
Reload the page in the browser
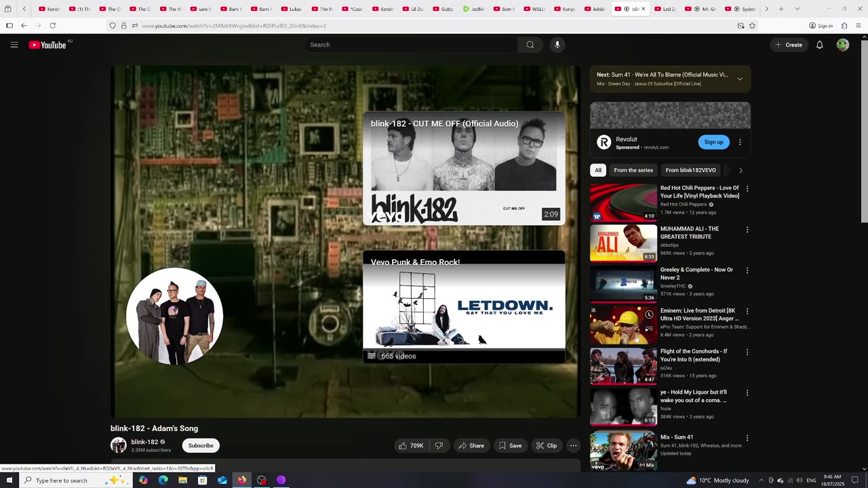tap(52, 26)
